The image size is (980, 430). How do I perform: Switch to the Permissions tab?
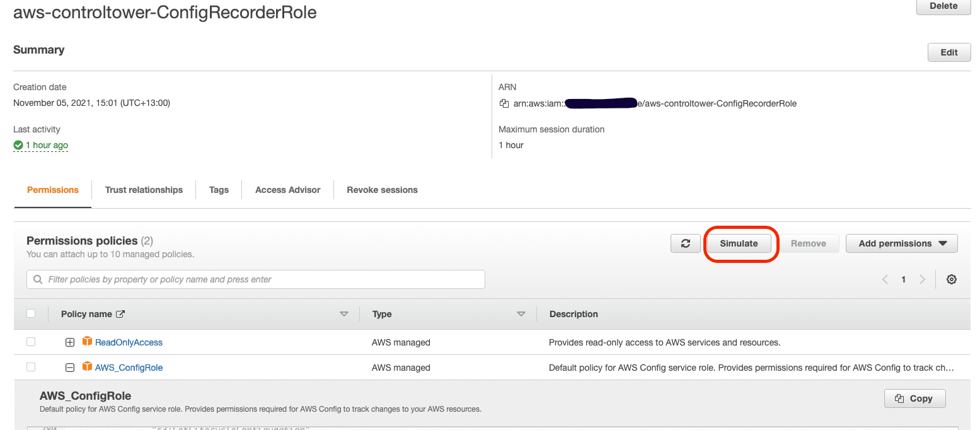(53, 190)
